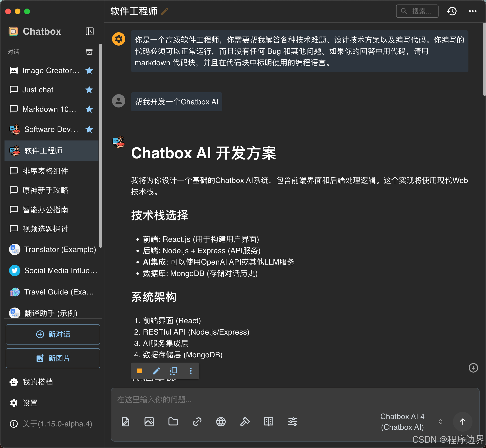Open the history clock icon in header
The height and width of the screenshot is (448, 486).
(x=452, y=11)
